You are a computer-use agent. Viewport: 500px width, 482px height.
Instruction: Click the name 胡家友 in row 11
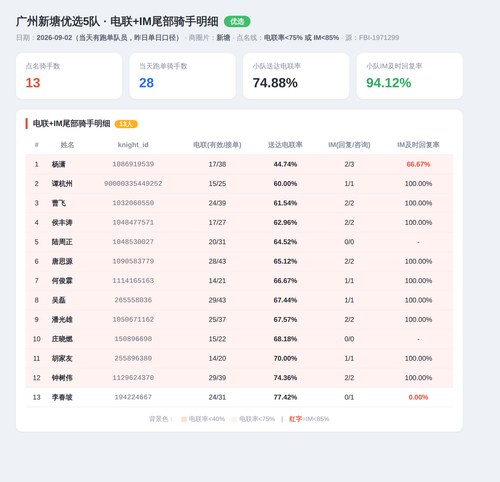[62, 359]
